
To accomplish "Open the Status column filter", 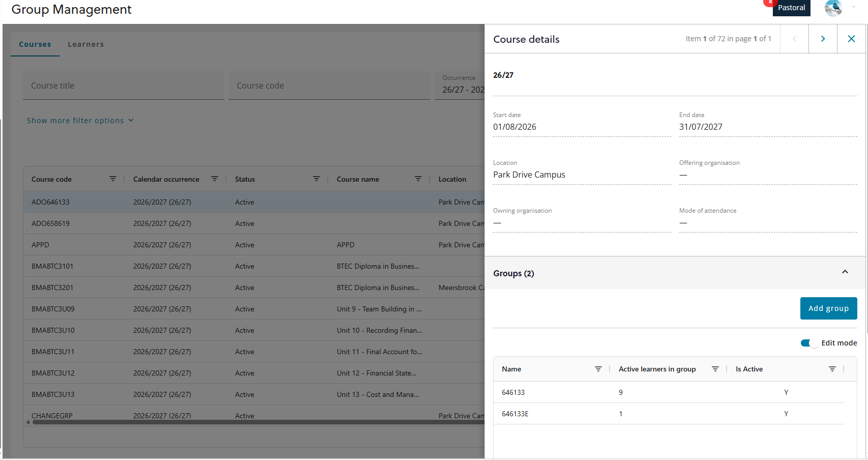I will click(x=316, y=179).
